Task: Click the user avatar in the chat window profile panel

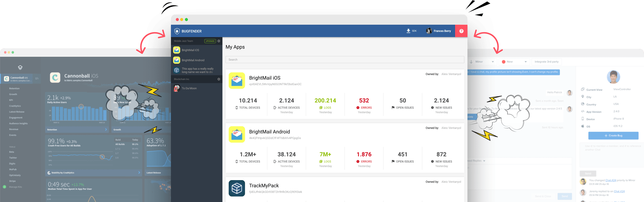Action: [x=613, y=77]
